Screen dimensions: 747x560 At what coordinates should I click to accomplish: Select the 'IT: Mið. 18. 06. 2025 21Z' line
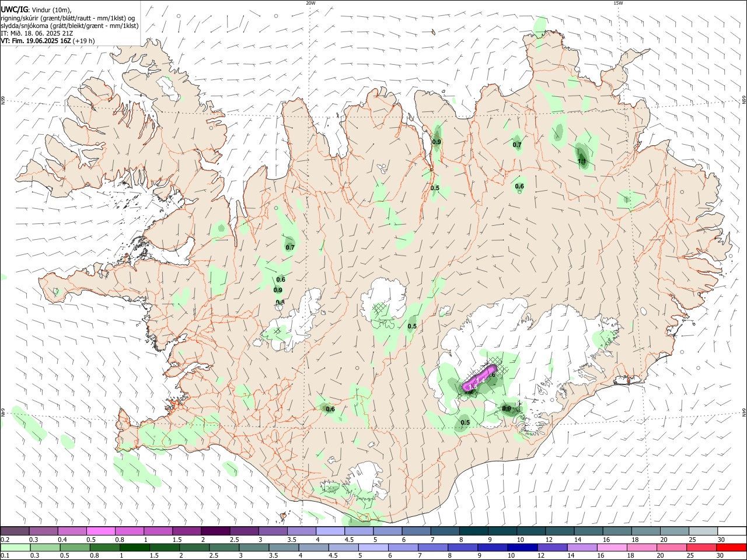pos(36,33)
